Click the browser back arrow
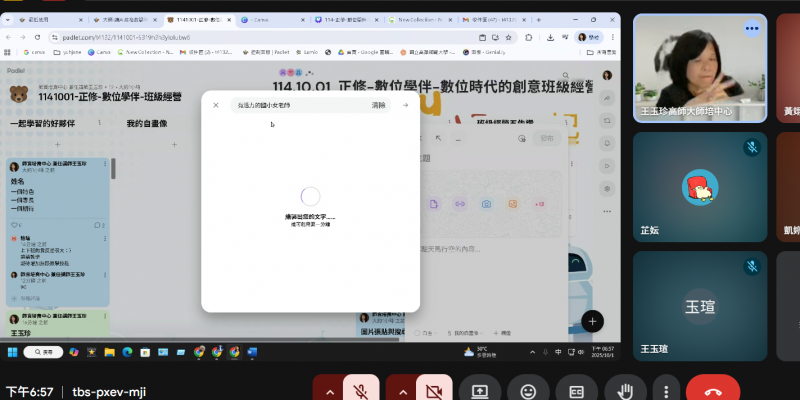The width and height of the screenshot is (800, 400). tap(8, 37)
